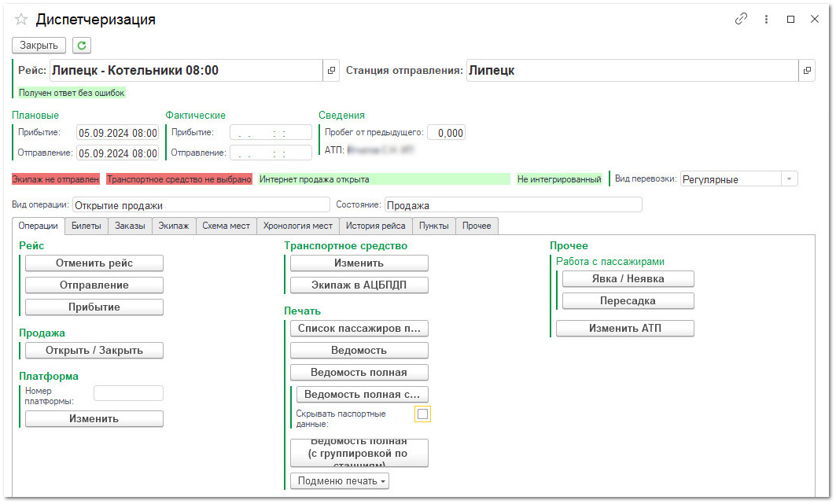
Task: Open the Станция отправления record icon
Action: pyautogui.click(x=807, y=71)
